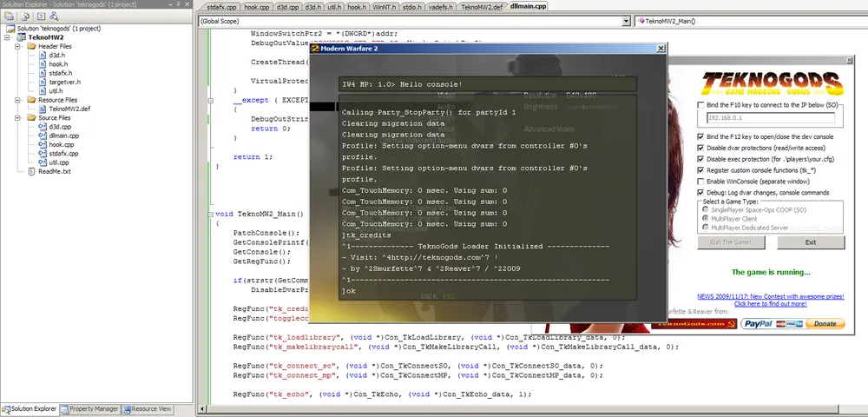Click the View Code toolbar icon

tap(40, 16)
